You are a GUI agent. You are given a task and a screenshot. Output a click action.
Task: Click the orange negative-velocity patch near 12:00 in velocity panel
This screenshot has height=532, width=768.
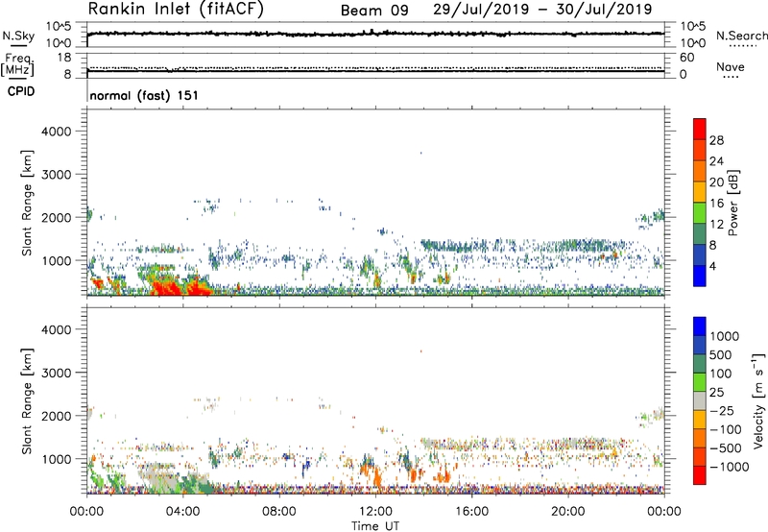377,476
